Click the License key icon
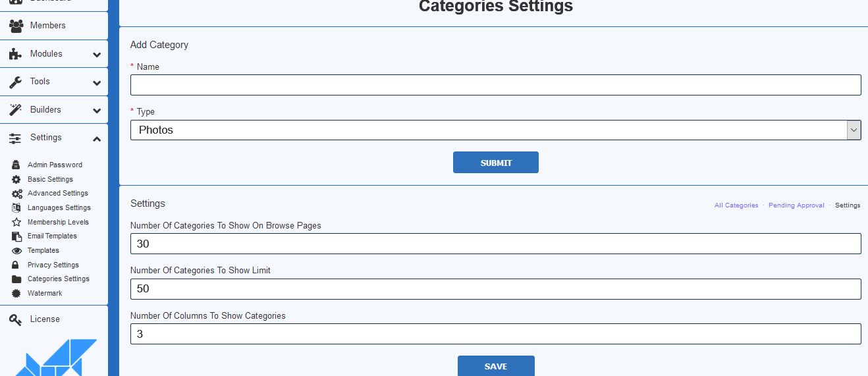 [16, 319]
